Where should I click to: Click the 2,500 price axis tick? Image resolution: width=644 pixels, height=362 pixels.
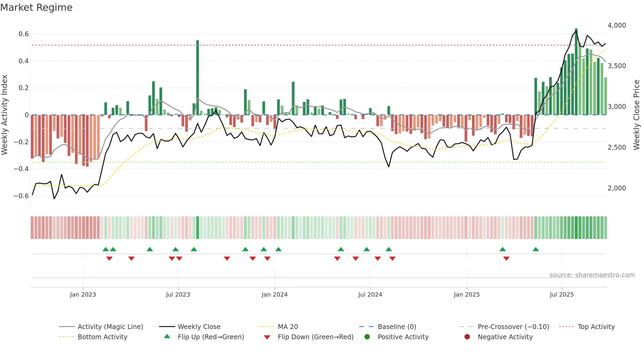click(617, 147)
